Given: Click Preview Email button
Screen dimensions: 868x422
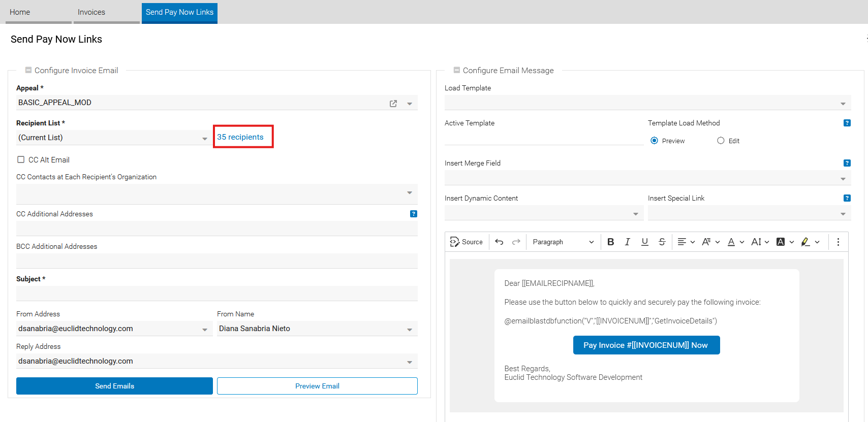Looking at the screenshot, I should coord(317,386).
